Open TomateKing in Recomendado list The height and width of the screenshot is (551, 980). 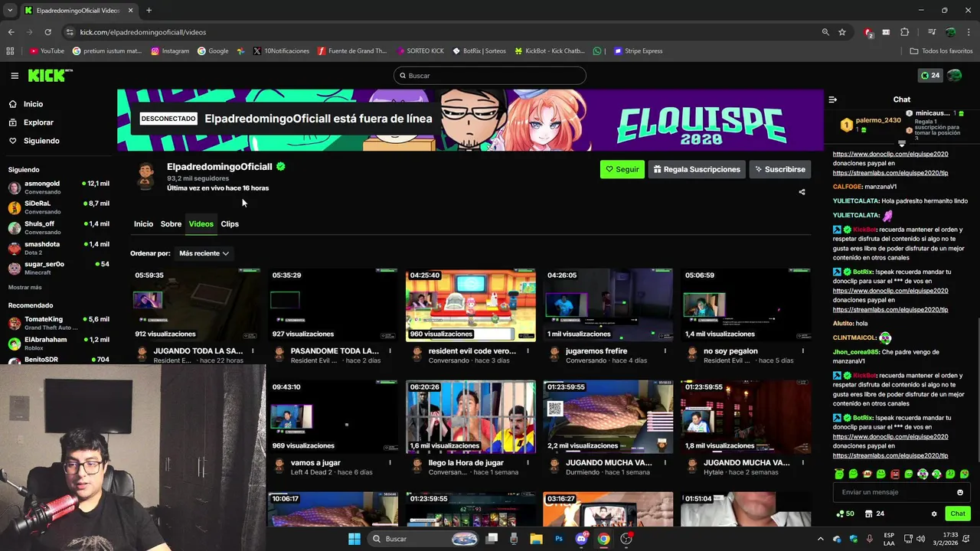coord(58,323)
